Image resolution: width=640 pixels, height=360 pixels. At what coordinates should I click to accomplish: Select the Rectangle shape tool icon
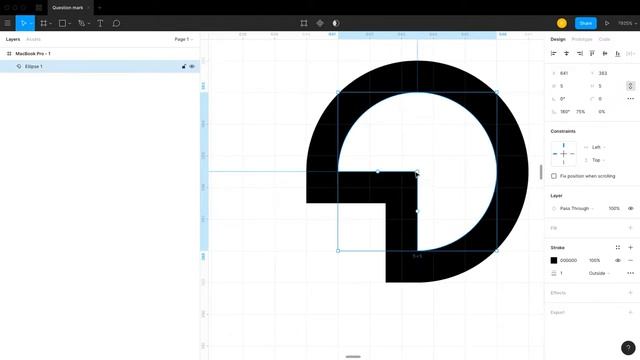pos(62,23)
